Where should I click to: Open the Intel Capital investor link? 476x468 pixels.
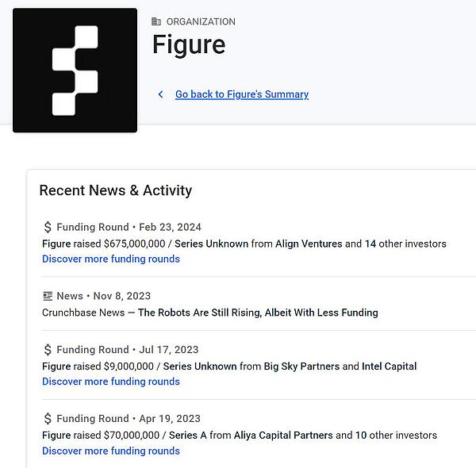click(389, 366)
